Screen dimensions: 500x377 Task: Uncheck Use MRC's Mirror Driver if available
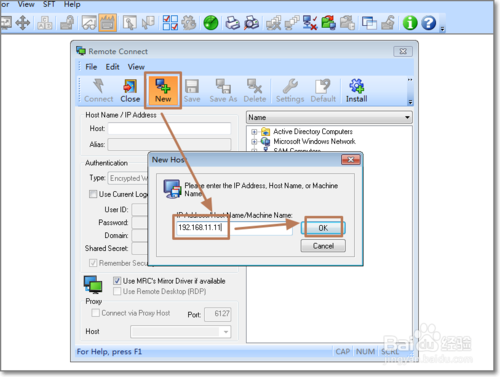coord(117,281)
